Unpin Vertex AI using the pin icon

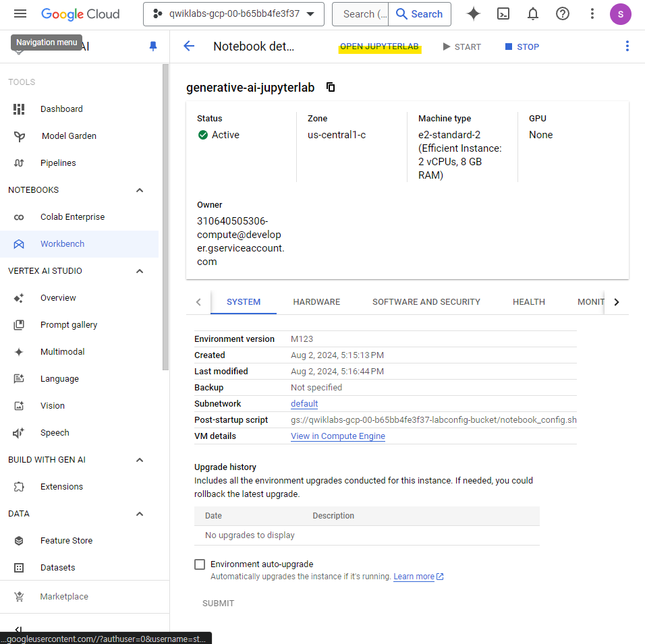153,46
